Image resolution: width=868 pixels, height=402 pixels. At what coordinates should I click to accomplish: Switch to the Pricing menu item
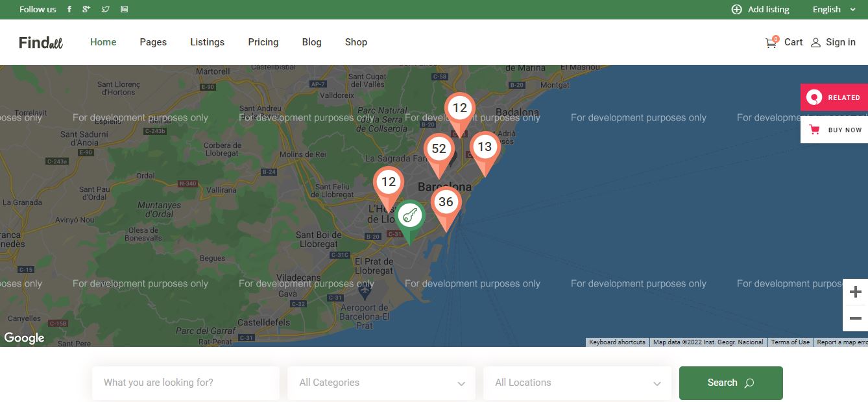(x=263, y=41)
